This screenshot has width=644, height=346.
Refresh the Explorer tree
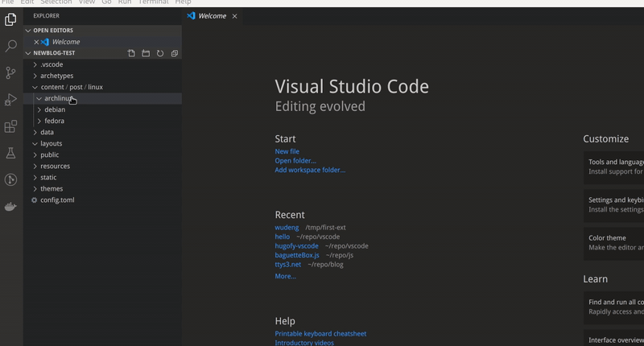[x=160, y=53]
